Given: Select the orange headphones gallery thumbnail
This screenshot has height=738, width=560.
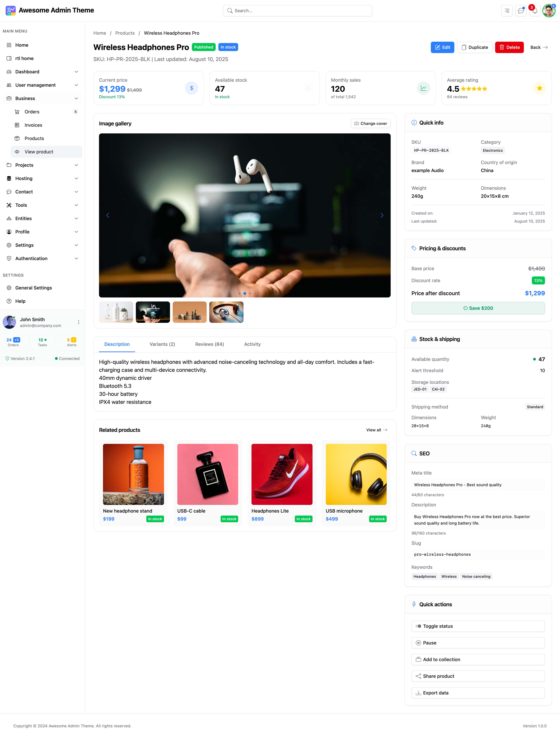Looking at the screenshot, I should tap(226, 312).
